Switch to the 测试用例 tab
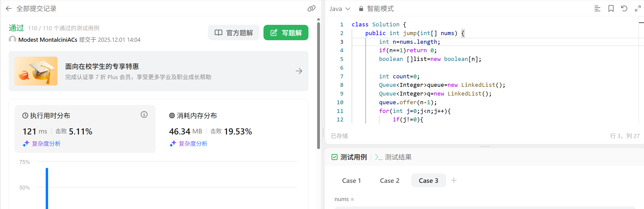 pos(349,157)
